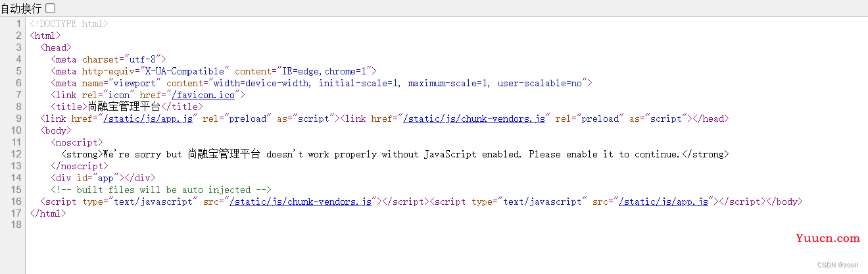Screen dimensions: 868x274
Task: Click the opening <head> tag
Action: pyautogui.click(x=56, y=47)
